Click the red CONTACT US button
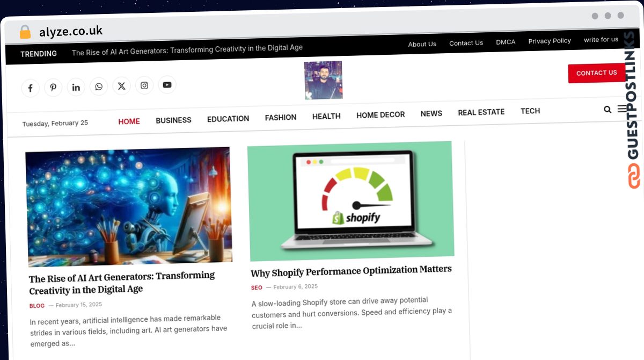Viewport: 644px width, 360px height. point(597,73)
